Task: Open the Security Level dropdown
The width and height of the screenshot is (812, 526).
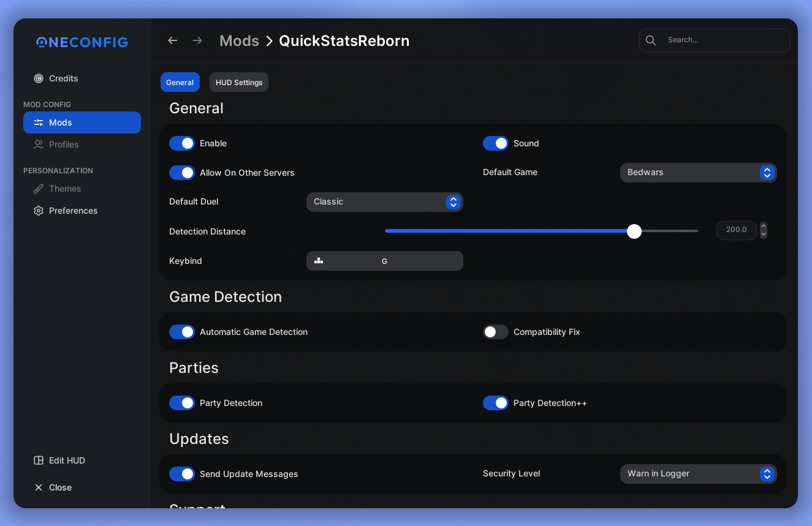Action: pos(699,474)
